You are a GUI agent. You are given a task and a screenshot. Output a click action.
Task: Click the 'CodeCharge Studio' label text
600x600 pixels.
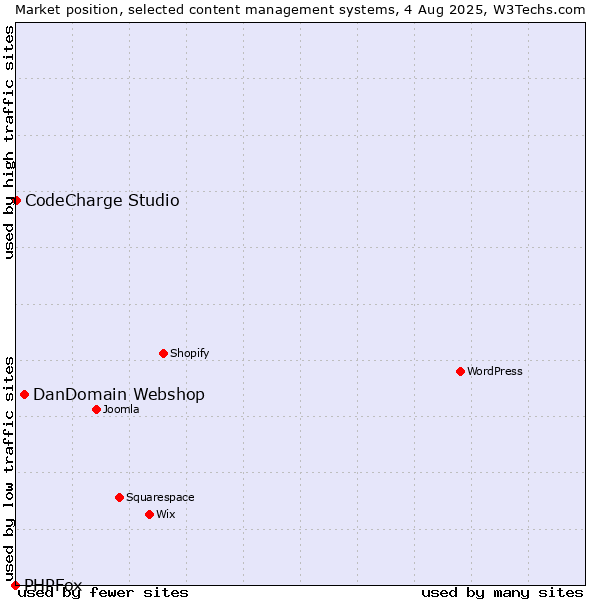coord(102,201)
